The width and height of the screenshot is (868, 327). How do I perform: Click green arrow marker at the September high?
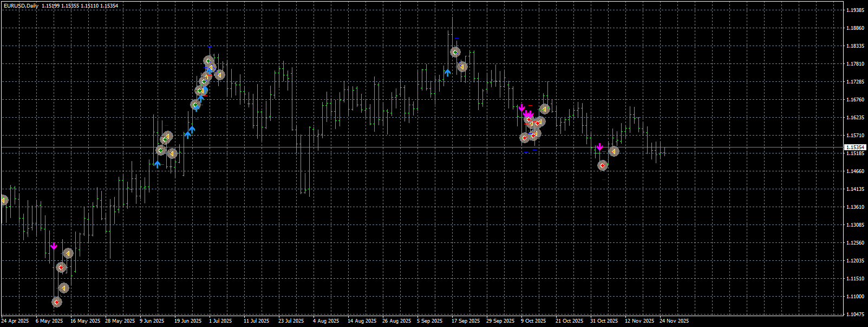[455, 52]
